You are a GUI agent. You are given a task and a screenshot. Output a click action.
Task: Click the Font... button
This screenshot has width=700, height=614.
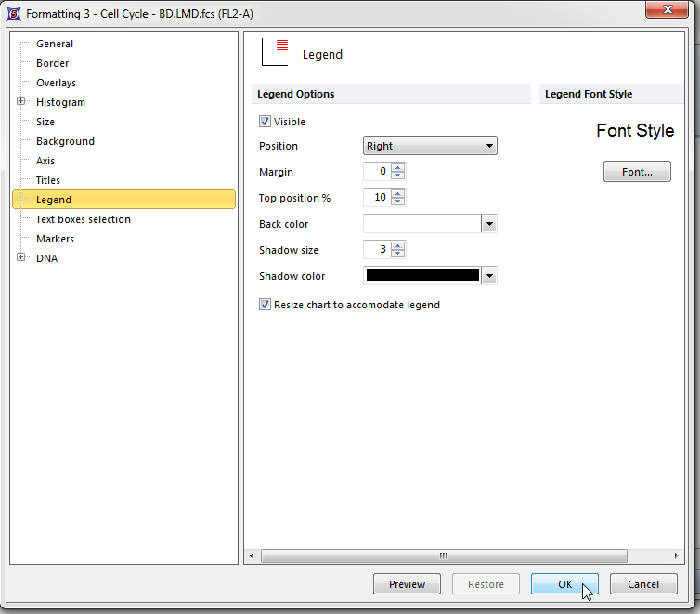[637, 172]
